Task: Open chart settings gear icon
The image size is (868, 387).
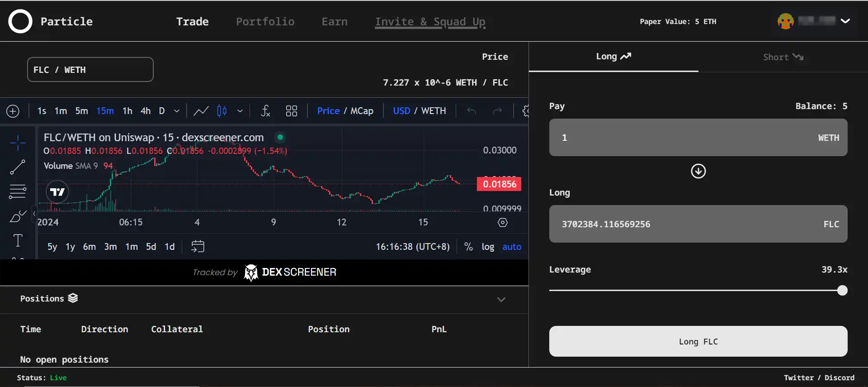Action: 525,111
